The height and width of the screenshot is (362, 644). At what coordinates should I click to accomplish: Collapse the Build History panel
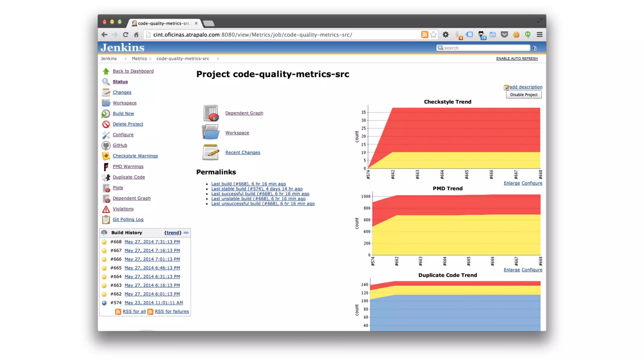(x=186, y=233)
